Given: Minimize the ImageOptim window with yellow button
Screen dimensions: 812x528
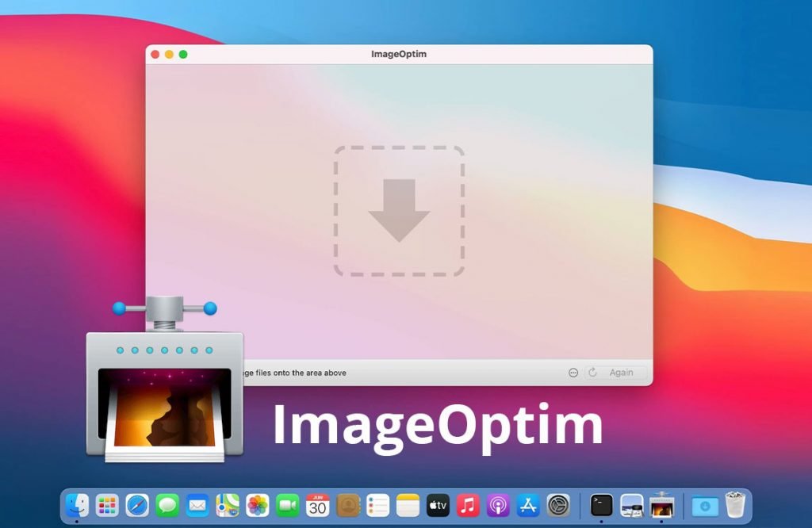Looking at the screenshot, I should [x=169, y=55].
